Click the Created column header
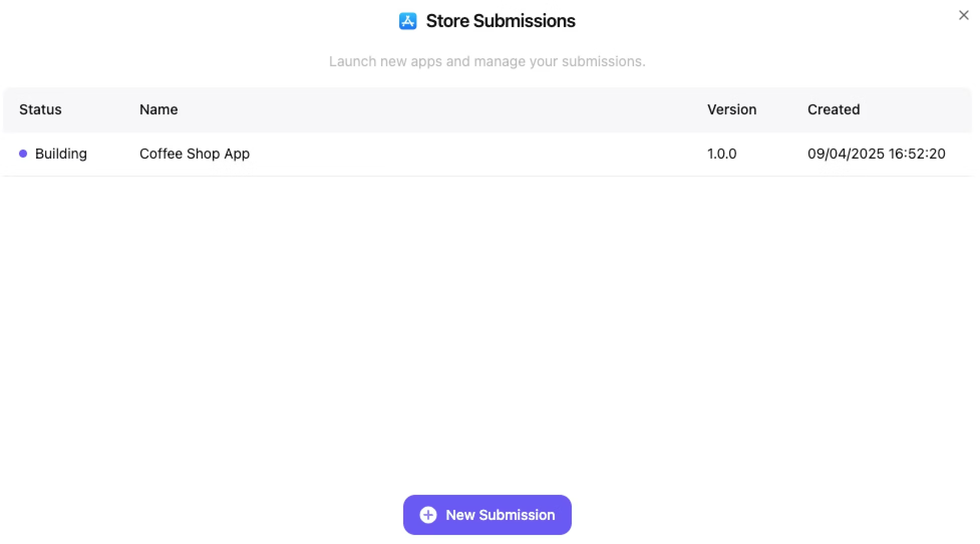 coord(834,109)
